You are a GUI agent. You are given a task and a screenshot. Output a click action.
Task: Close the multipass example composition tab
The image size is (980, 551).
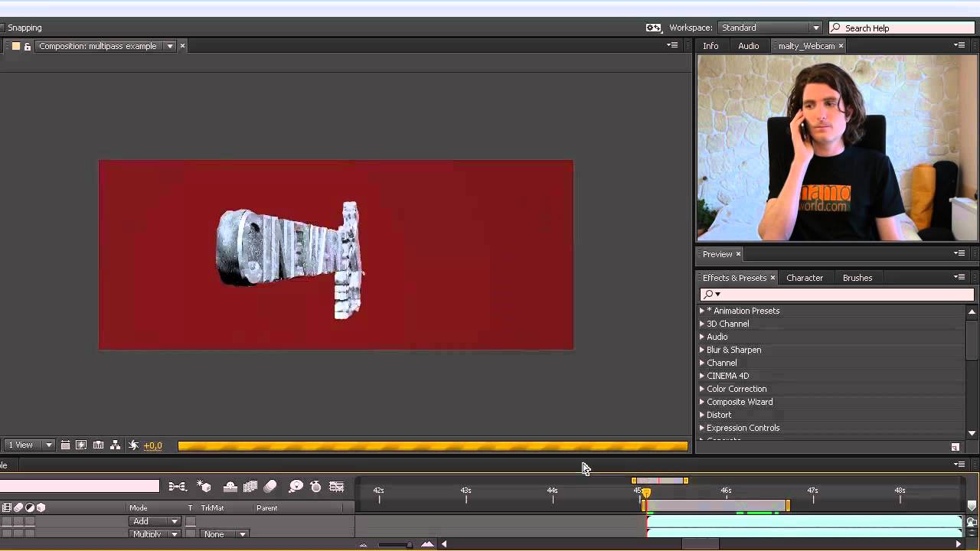coord(182,46)
